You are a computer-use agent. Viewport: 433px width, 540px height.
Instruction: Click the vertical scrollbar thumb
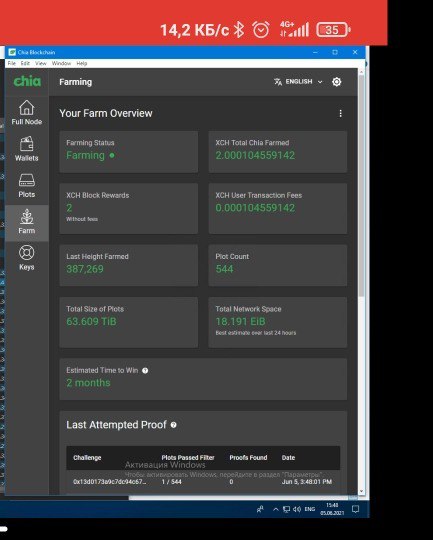(x=361, y=186)
